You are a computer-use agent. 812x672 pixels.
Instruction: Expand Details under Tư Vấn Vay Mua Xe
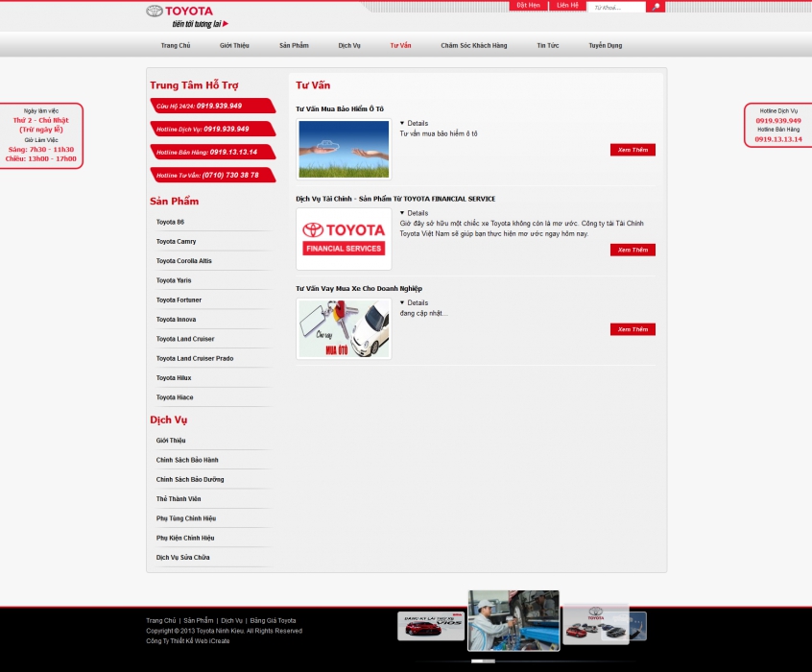414,302
